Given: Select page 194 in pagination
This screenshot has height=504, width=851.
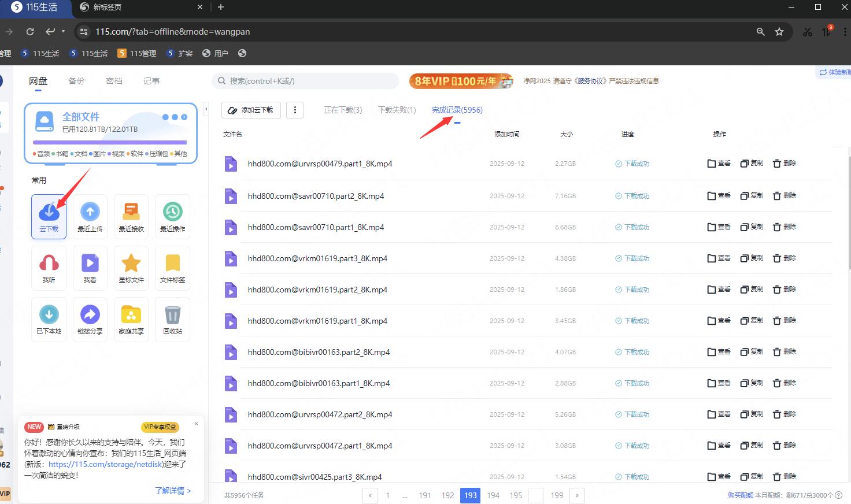Looking at the screenshot, I should 493,495.
